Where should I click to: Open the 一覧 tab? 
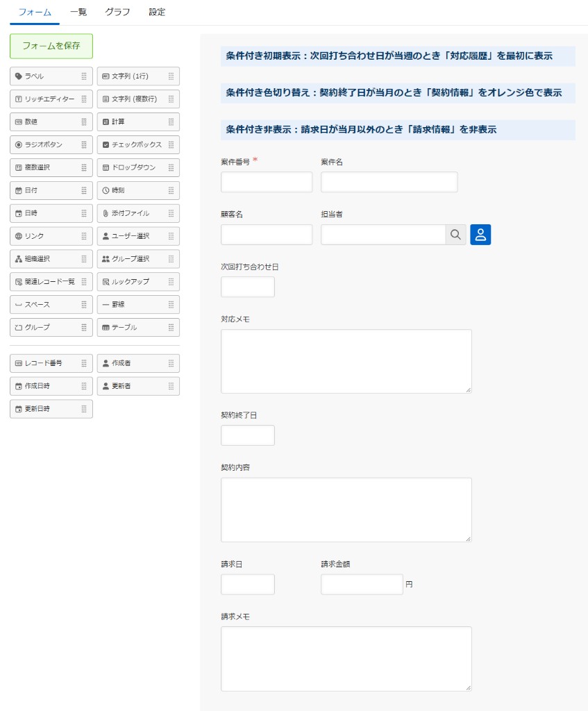click(x=78, y=12)
